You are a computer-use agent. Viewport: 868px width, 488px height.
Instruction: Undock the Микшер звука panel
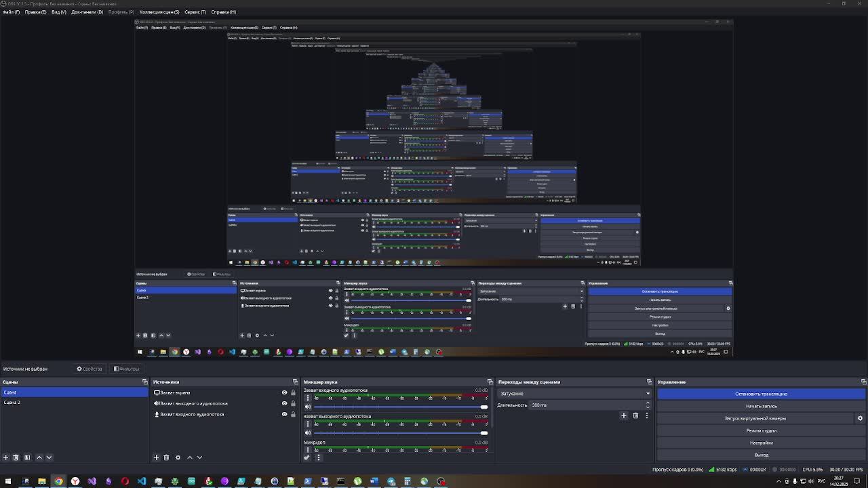(490, 382)
